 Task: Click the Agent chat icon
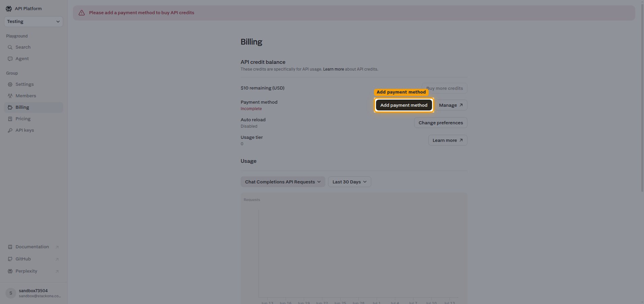(10, 59)
